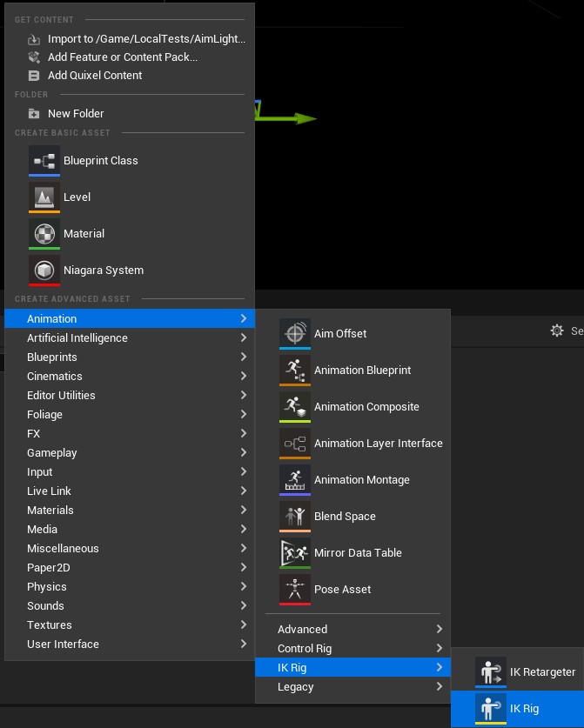This screenshot has width=584, height=728.
Task: Click the IK Retargeter icon
Action: click(x=491, y=671)
